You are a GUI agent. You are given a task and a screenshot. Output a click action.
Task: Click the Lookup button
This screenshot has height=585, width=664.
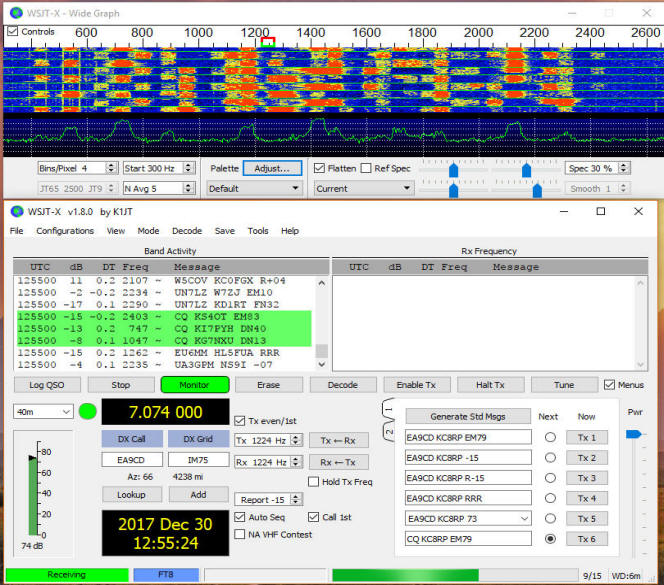pos(131,494)
